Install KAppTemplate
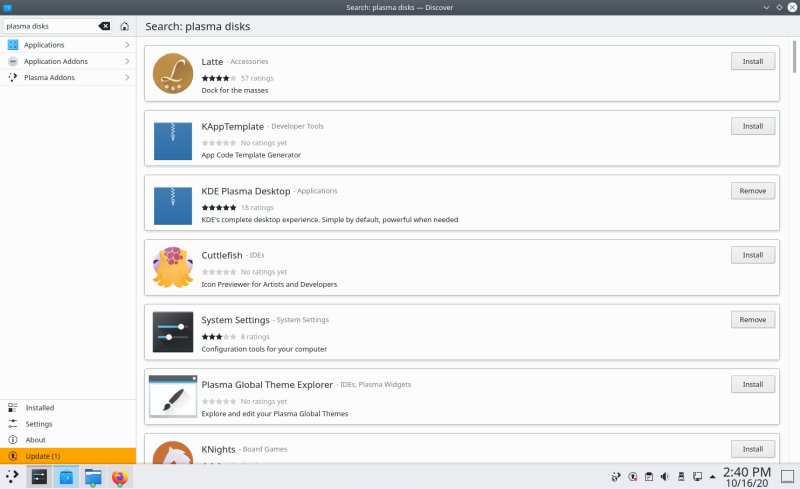The height and width of the screenshot is (489, 800). [753, 126]
